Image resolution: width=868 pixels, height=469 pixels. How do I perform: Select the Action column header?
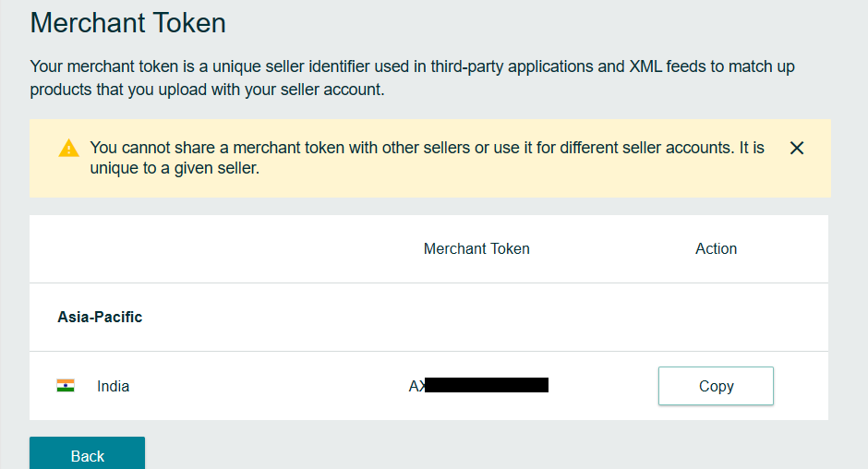[716, 248]
